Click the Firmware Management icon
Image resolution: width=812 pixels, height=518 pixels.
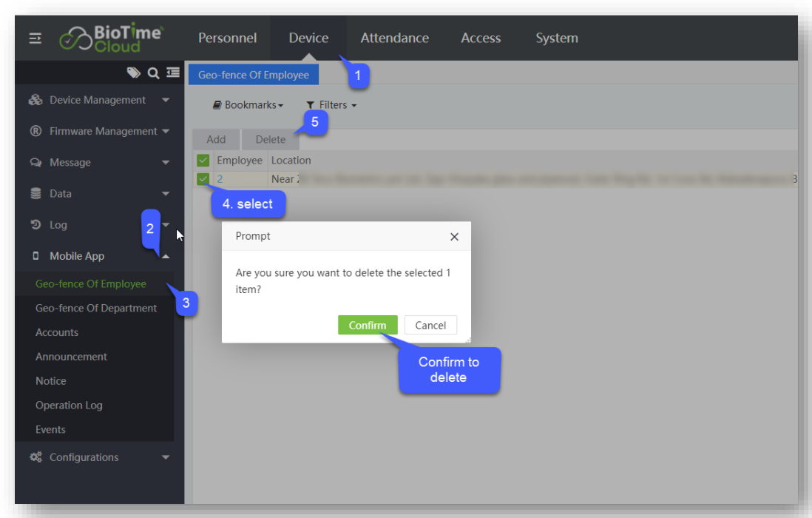[x=35, y=131]
